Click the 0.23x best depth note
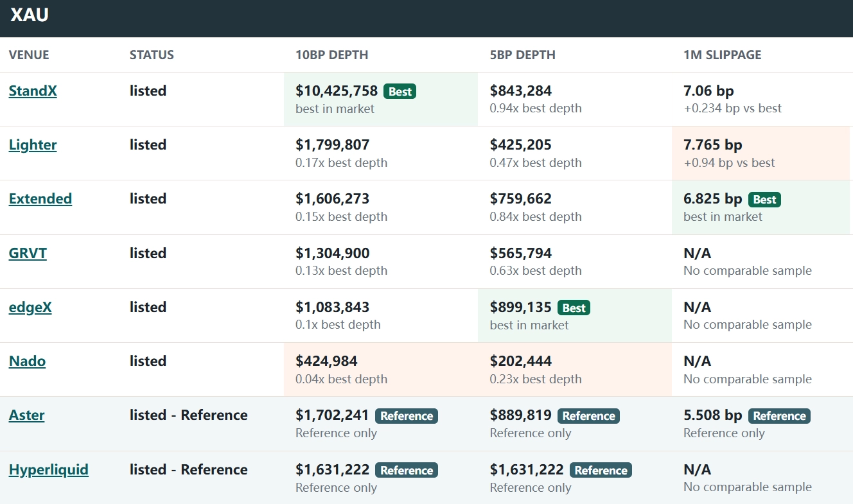The image size is (853, 504). click(536, 379)
